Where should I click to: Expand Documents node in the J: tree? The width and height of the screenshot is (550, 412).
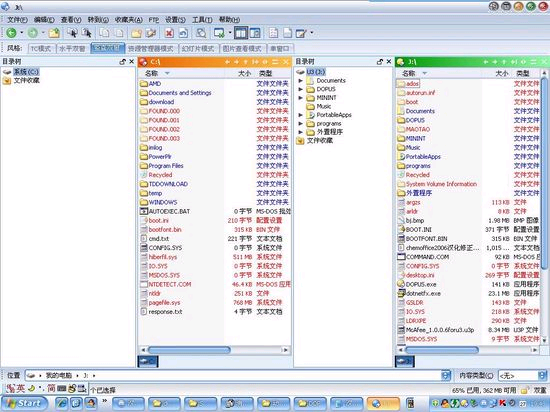tap(301, 81)
